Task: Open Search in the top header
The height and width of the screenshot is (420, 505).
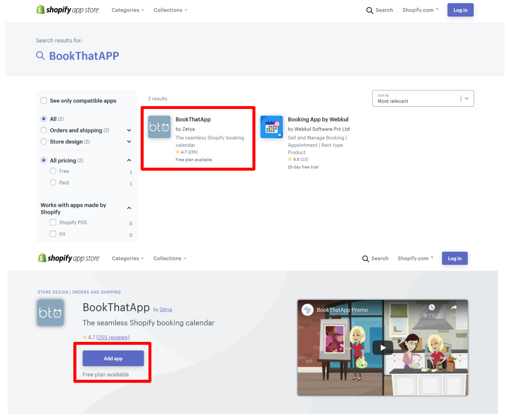Action: tap(379, 10)
